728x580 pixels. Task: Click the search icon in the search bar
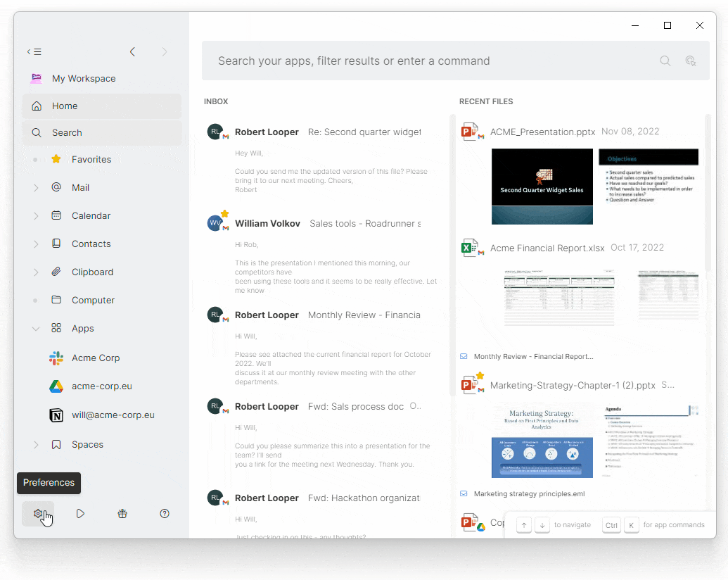point(665,61)
